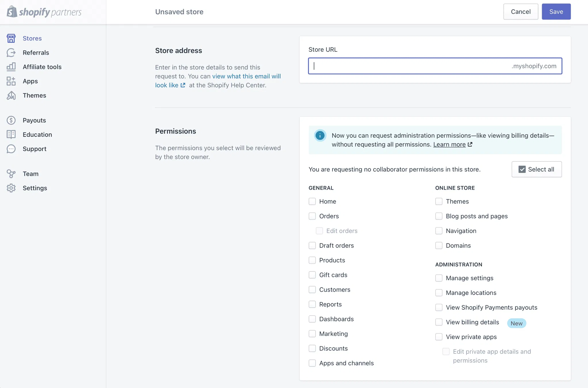Open Payouts in the sidebar

[34, 120]
